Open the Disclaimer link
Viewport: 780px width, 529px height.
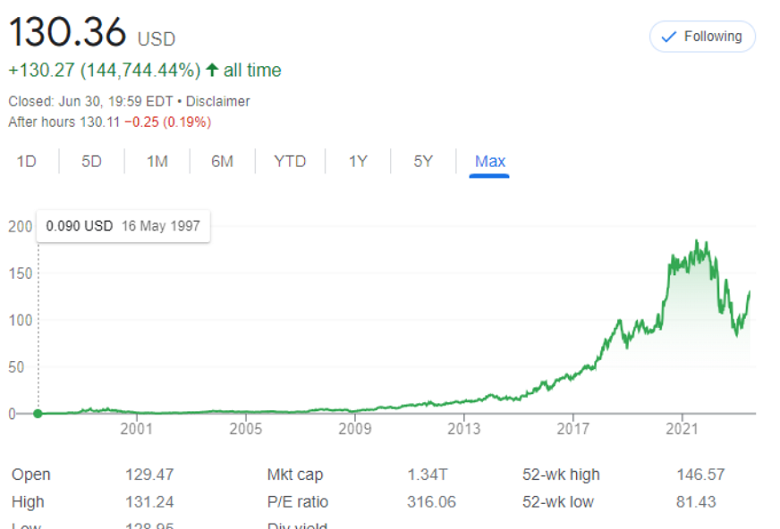(217, 101)
